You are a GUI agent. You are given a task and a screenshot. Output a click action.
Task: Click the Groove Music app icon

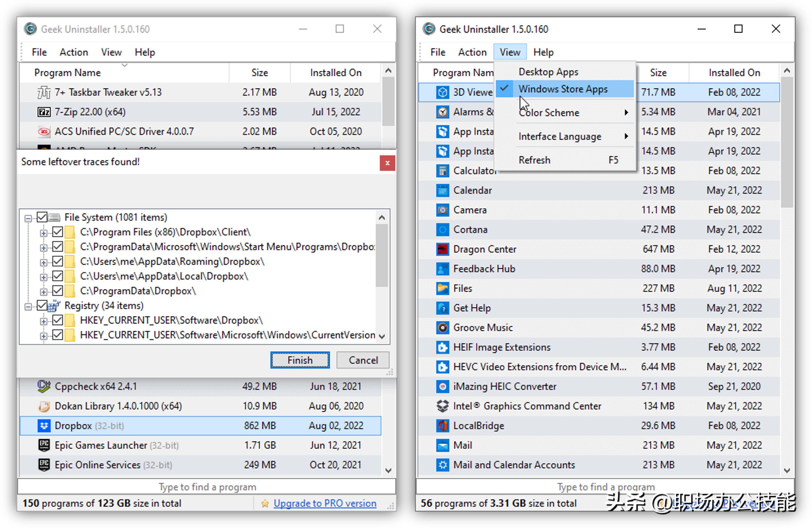[443, 328]
